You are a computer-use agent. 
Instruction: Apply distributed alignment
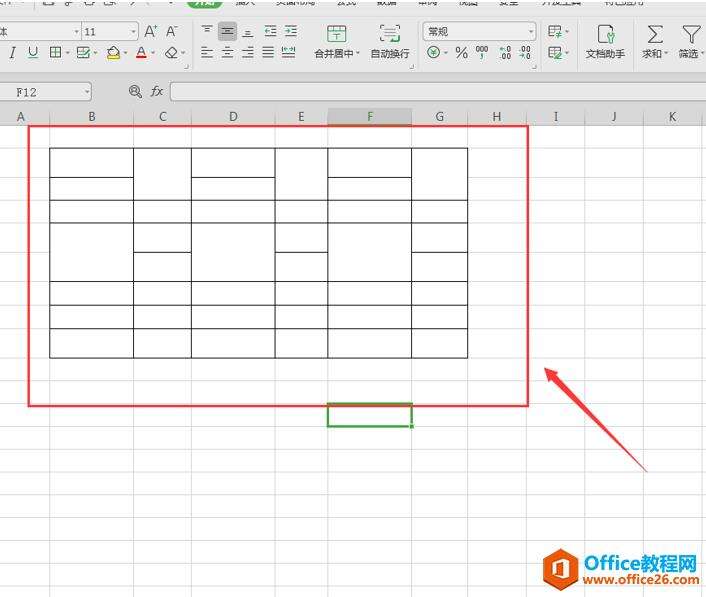pos(288,53)
